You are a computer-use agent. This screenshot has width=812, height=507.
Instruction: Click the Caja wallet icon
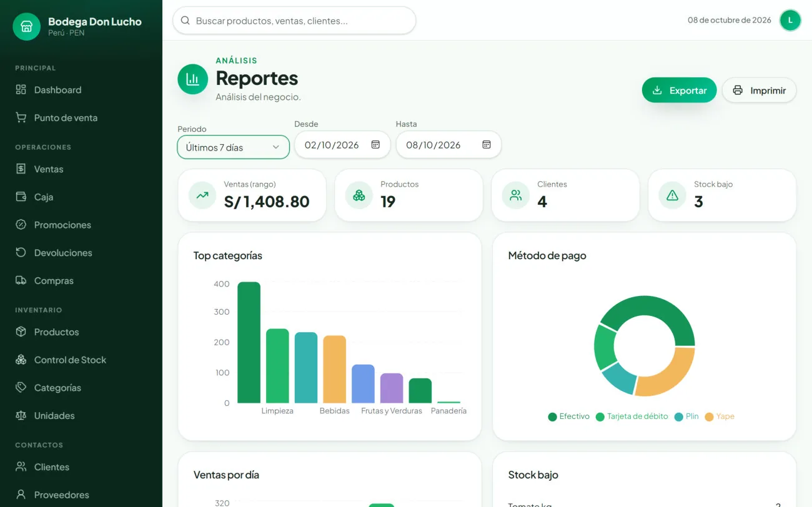[x=21, y=197]
